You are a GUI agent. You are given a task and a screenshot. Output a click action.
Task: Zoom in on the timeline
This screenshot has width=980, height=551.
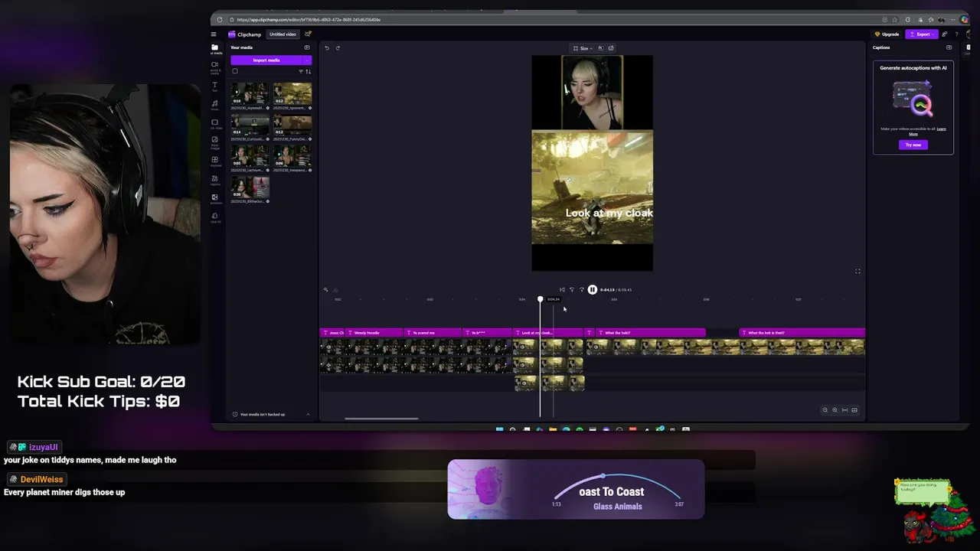(835, 410)
